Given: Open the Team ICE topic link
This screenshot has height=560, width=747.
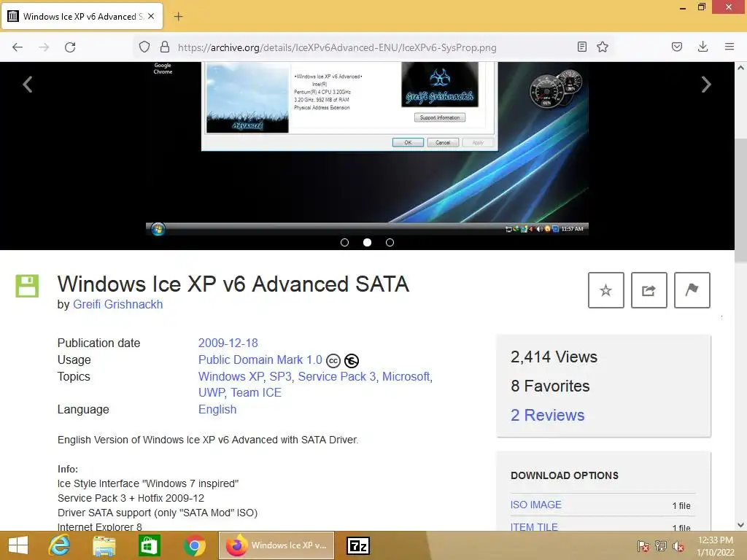Looking at the screenshot, I should [x=256, y=392].
